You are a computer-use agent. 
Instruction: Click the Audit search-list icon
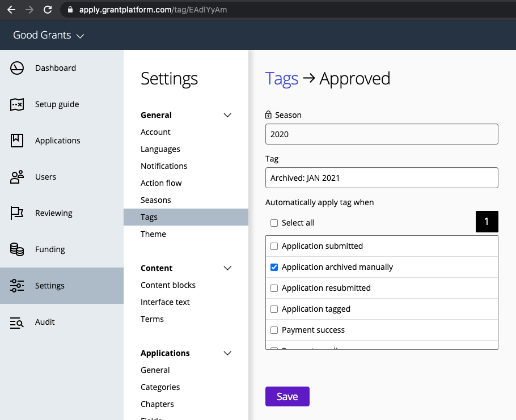[x=17, y=323]
